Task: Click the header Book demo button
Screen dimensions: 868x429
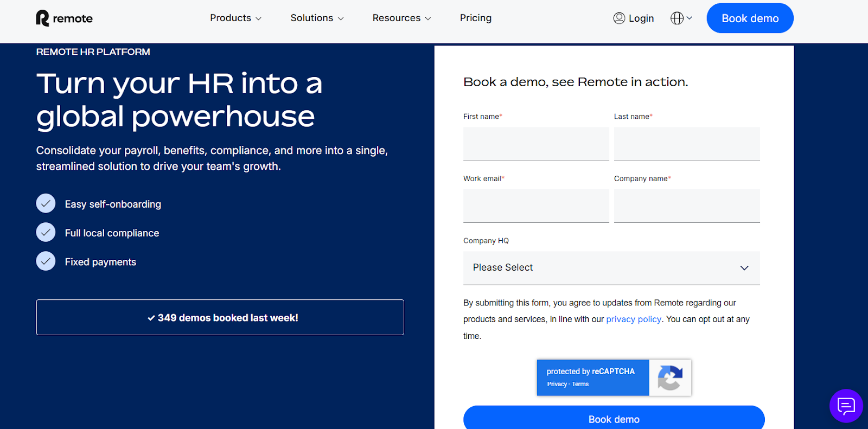Action: click(x=750, y=18)
